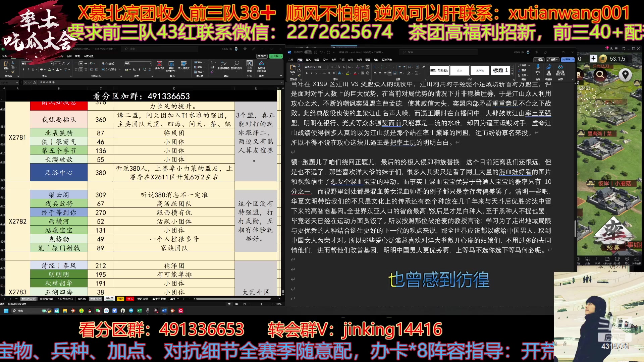Open Excel font size 28 dropdown
This screenshot has height=362, width=644.
coord(60,64)
